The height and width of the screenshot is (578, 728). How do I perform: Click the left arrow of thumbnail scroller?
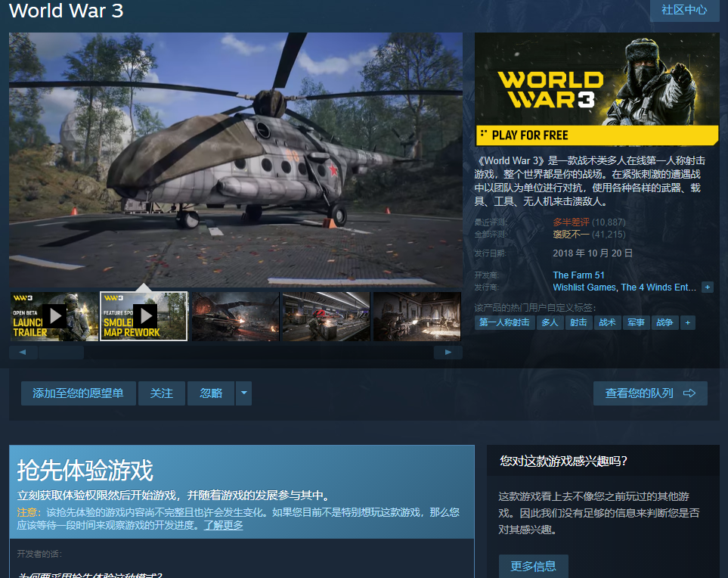(23, 353)
